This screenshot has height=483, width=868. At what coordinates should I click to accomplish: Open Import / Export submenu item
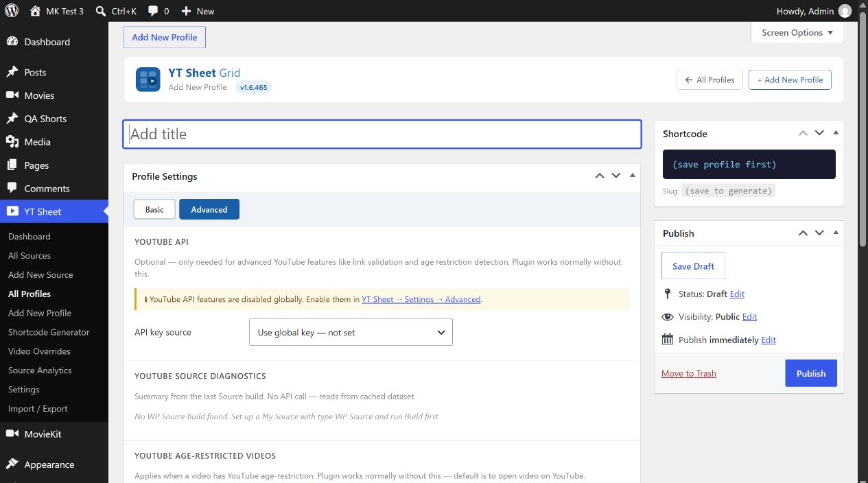(x=38, y=408)
